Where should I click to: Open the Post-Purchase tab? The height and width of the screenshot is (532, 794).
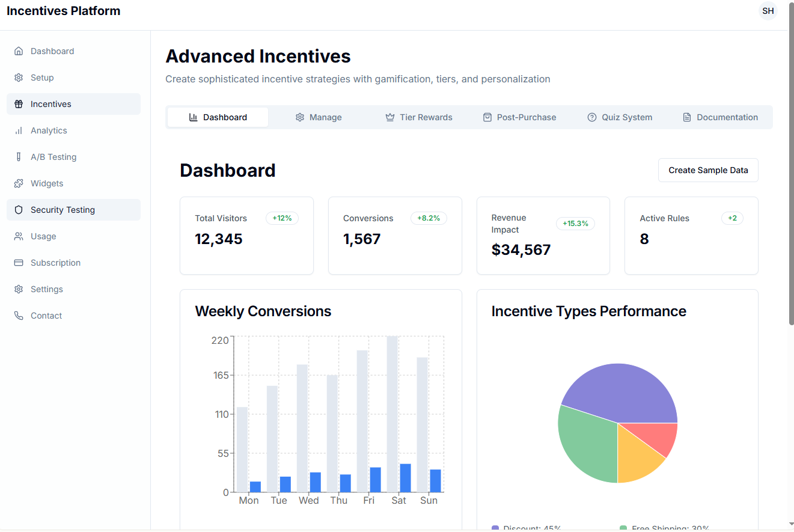point(519,117)
